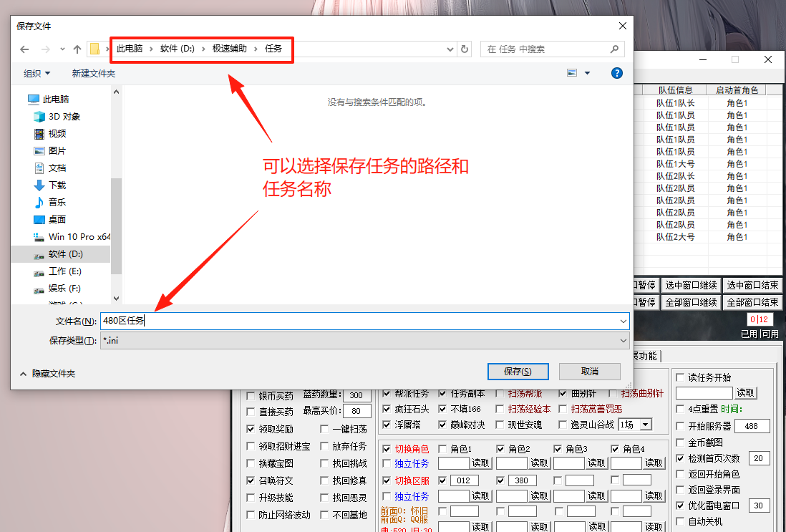This screenshot has width=786, height=532.
Task: Open the 组织 menu
Action: point(37,73)
